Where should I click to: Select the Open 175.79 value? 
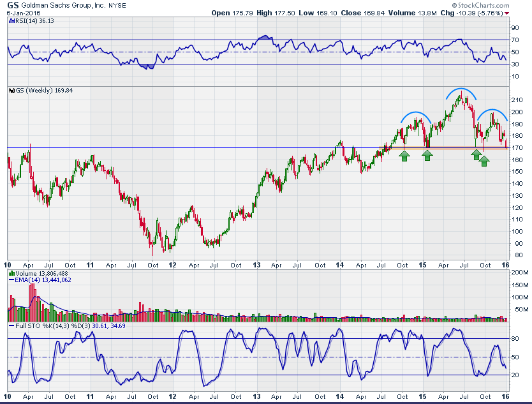[x=232, y=13]
